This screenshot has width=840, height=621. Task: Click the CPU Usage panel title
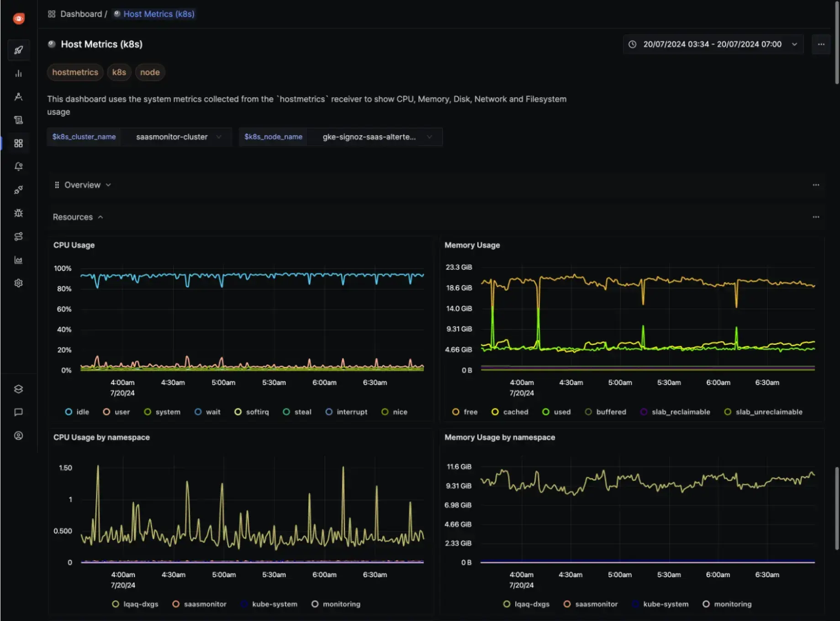point(74,245)
